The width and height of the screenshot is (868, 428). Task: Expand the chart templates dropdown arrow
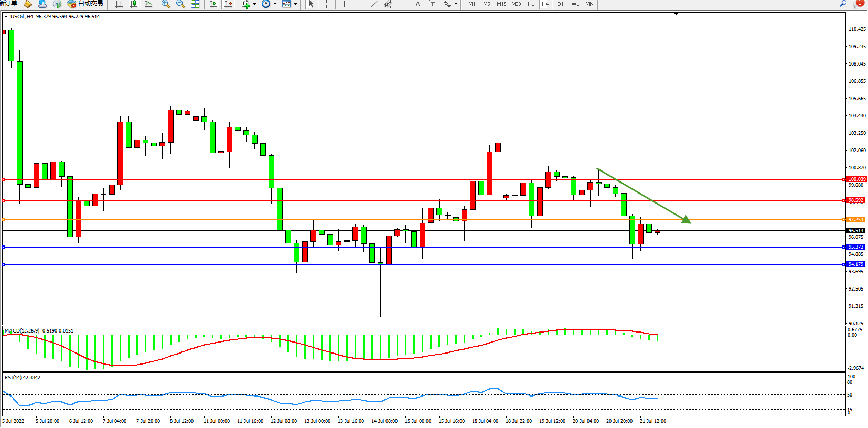click(295, 4)
